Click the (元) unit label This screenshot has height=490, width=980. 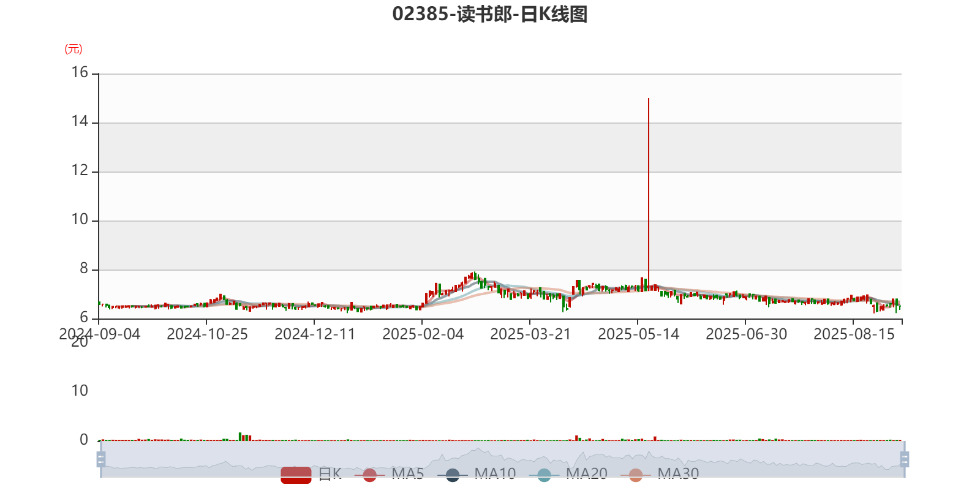pos(73,49)
